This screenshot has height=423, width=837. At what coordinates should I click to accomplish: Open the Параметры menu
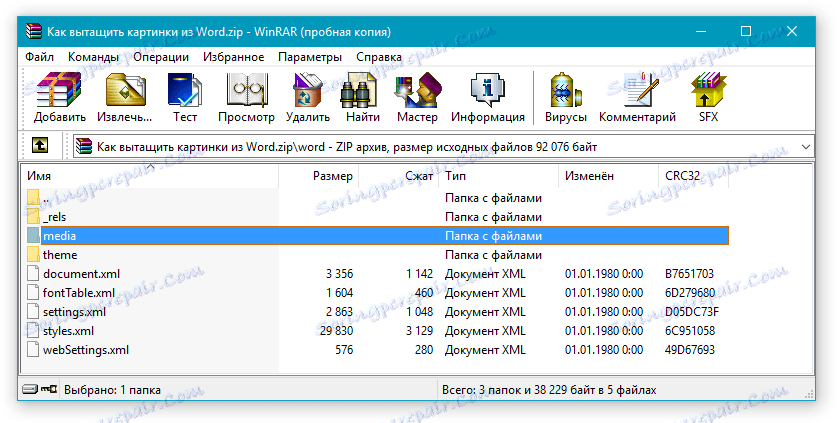point(310,57)
